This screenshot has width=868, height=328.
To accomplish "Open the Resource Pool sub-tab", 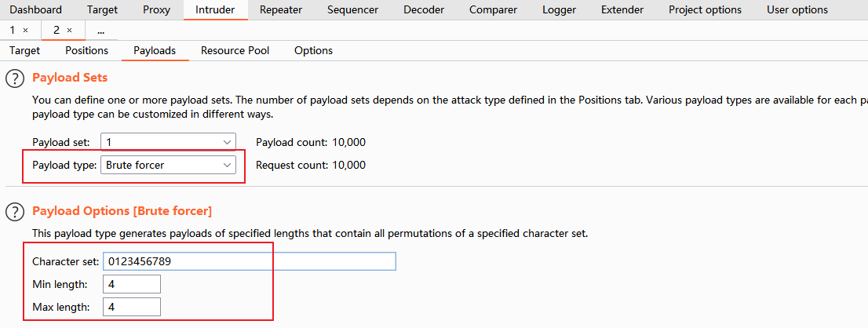I will tap(235, 50).
